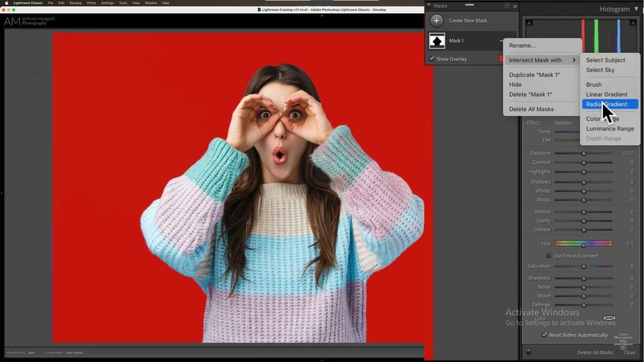Screen dimensions: 644x362
Task: Uncheck Reset Sliders Automatically
Action: [x=544, y=335]
